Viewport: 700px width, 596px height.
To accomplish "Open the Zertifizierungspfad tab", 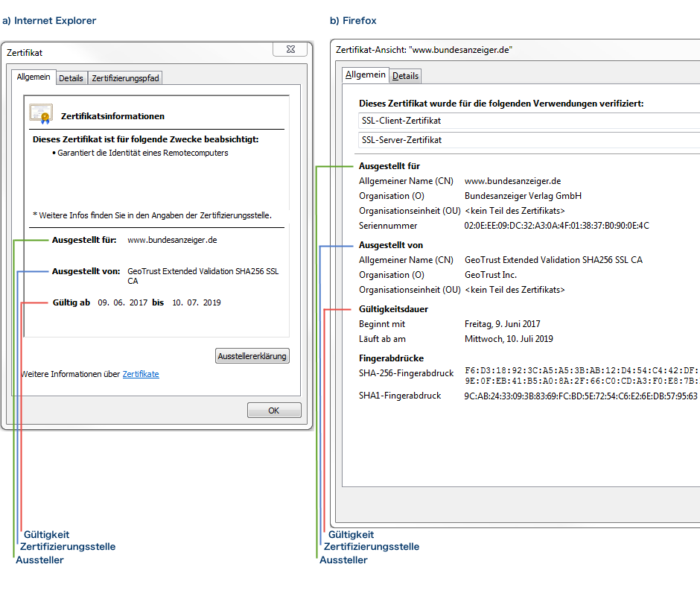I will (x=125, y=78).
